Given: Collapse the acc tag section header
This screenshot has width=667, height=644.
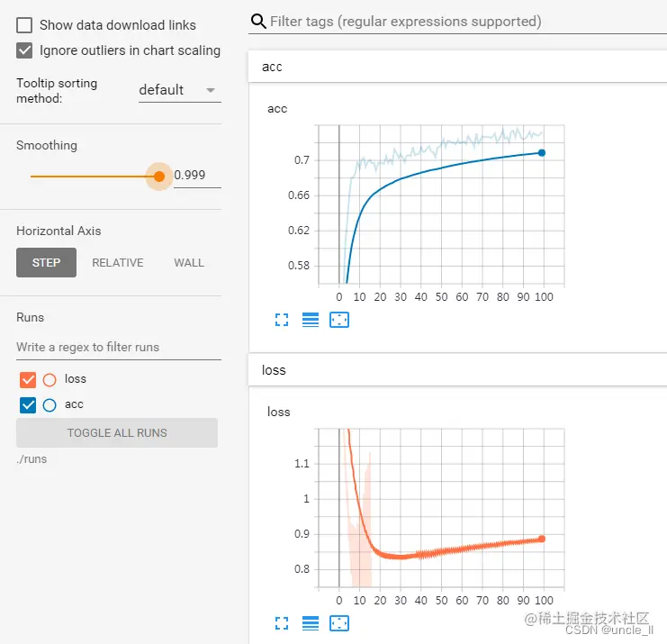Looking at the screenshot, I should (457, 67).
